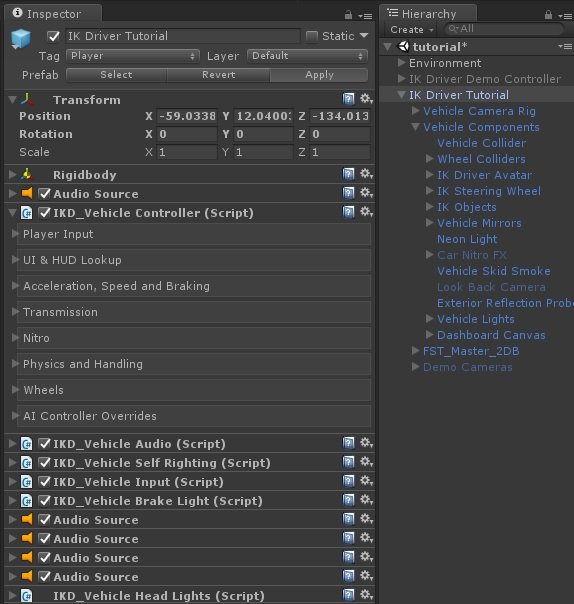Disable IKD_Vehicle Self Righting script checkbox

click(45, 462)
